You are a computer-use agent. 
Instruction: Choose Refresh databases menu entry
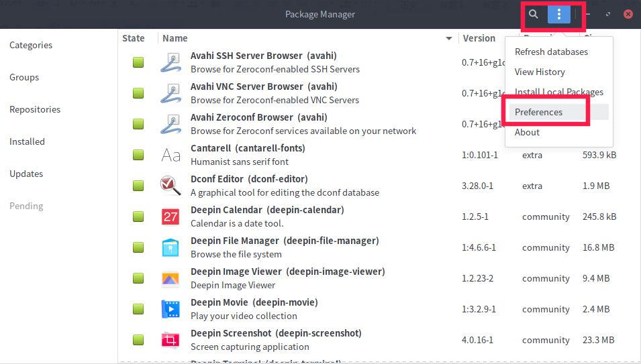551,52
